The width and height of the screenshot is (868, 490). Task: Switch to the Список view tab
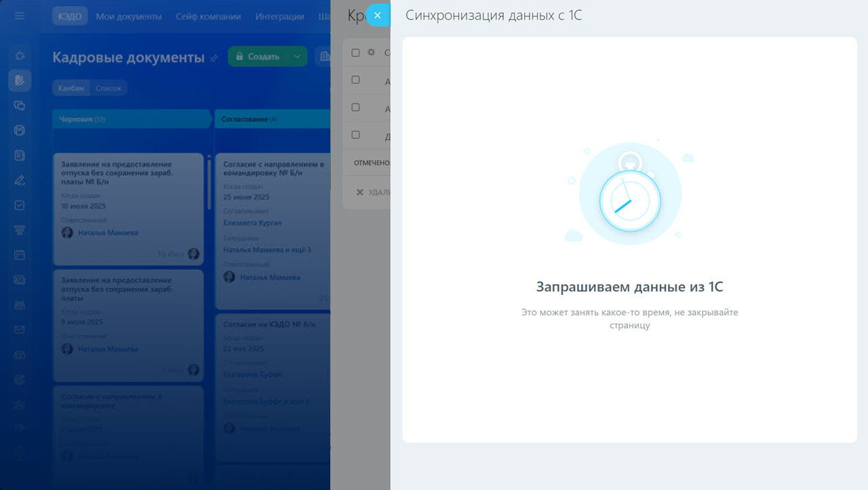point(108,88)
